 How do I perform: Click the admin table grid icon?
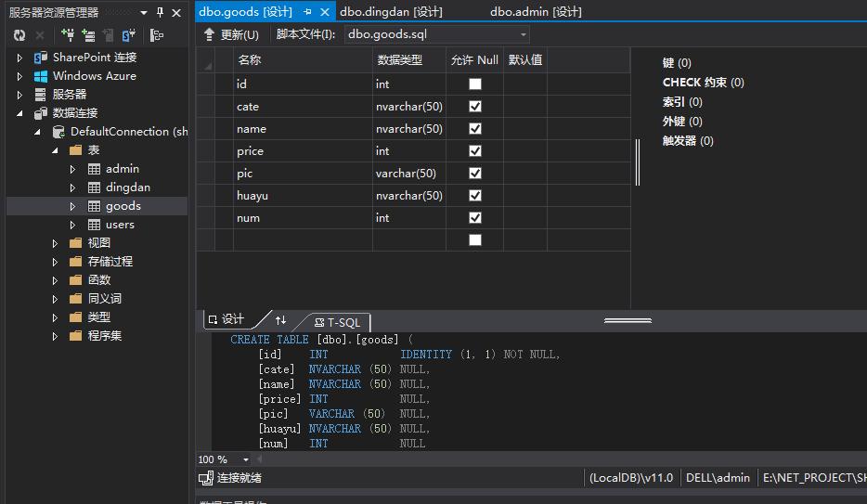[x=94, y=169]
